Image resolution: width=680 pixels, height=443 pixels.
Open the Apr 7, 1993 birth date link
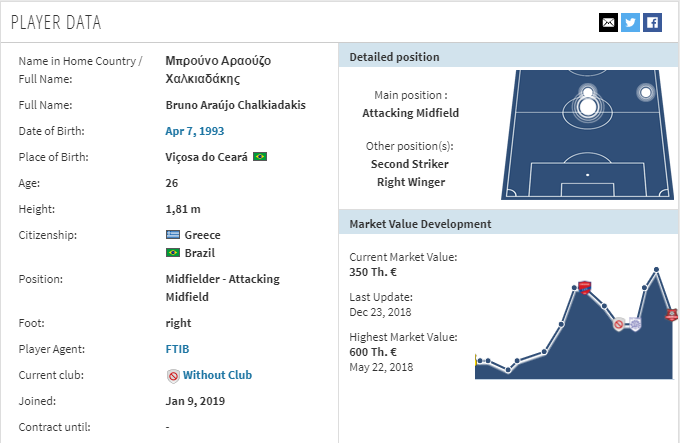click(195, 131)
